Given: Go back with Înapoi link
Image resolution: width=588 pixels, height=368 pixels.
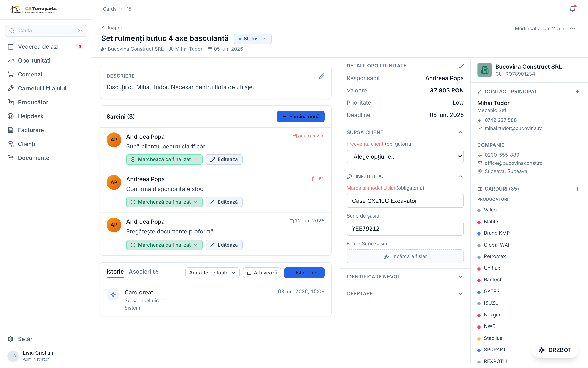Looking at the screenshot, I should tap(111, 28).
